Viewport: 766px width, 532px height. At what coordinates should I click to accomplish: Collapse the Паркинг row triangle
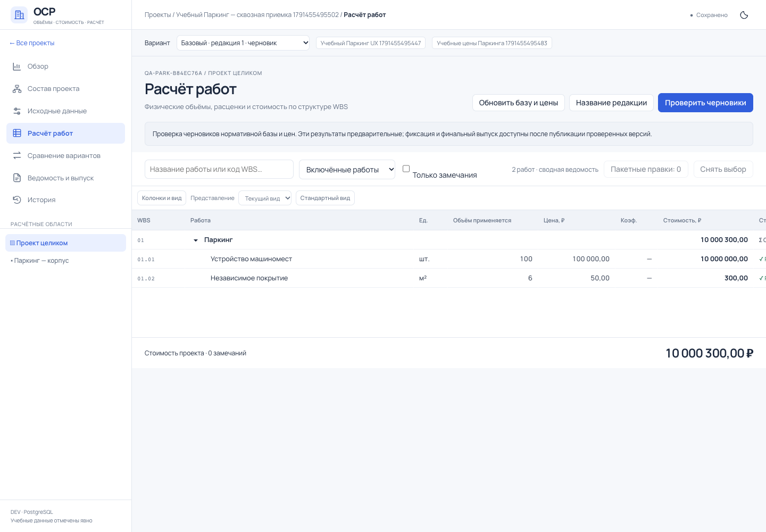tap(196, 240)
